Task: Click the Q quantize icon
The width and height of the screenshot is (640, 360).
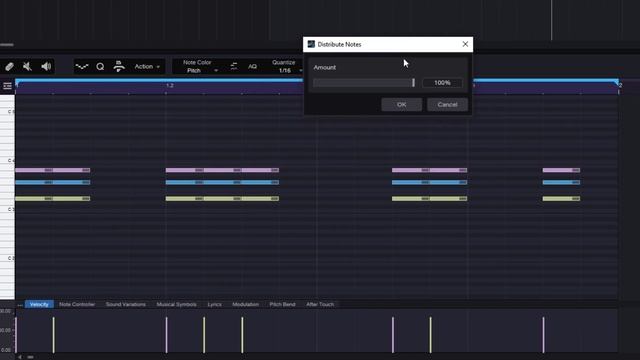Action: coord(100,67)
